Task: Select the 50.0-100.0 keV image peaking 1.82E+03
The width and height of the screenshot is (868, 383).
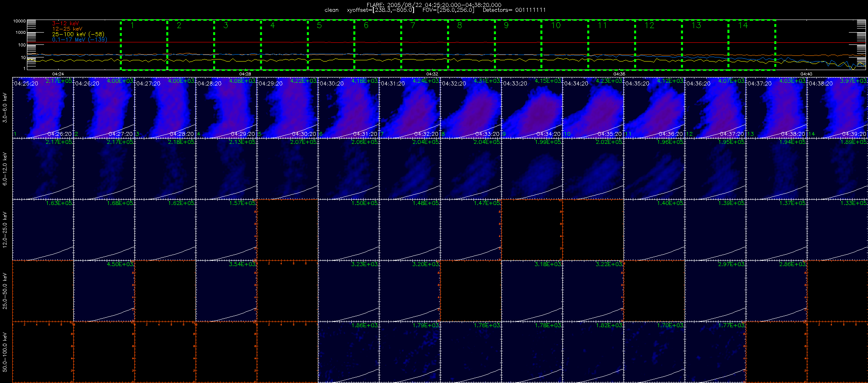Action: coord(593,352)
